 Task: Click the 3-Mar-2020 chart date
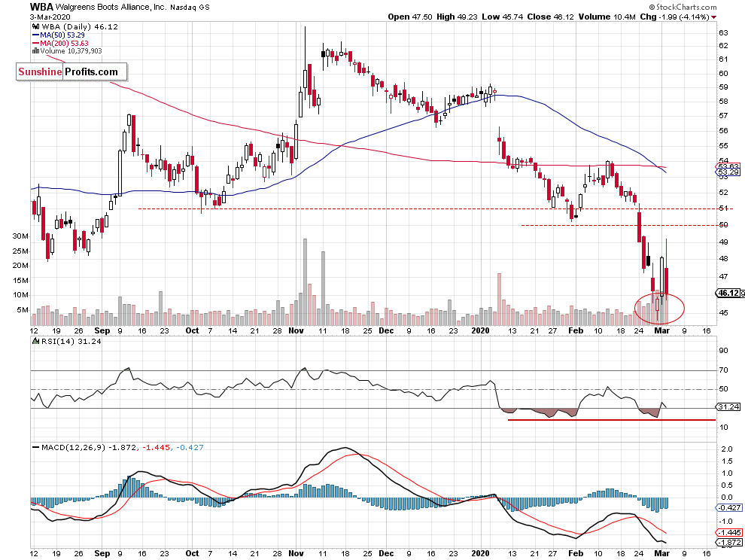pyautogui.click(x=50, y=17)
